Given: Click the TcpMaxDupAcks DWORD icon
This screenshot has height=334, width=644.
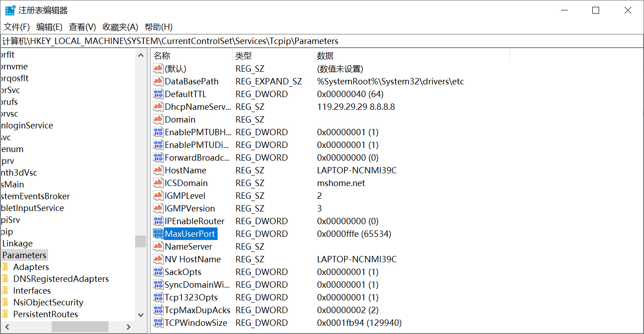Looking at the screenshot, I should tap(158, 310).
